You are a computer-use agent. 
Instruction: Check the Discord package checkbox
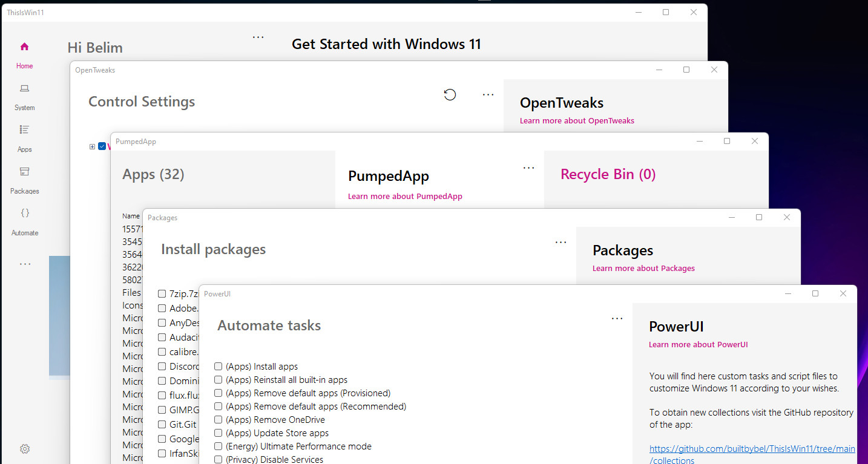coord(162,366)
